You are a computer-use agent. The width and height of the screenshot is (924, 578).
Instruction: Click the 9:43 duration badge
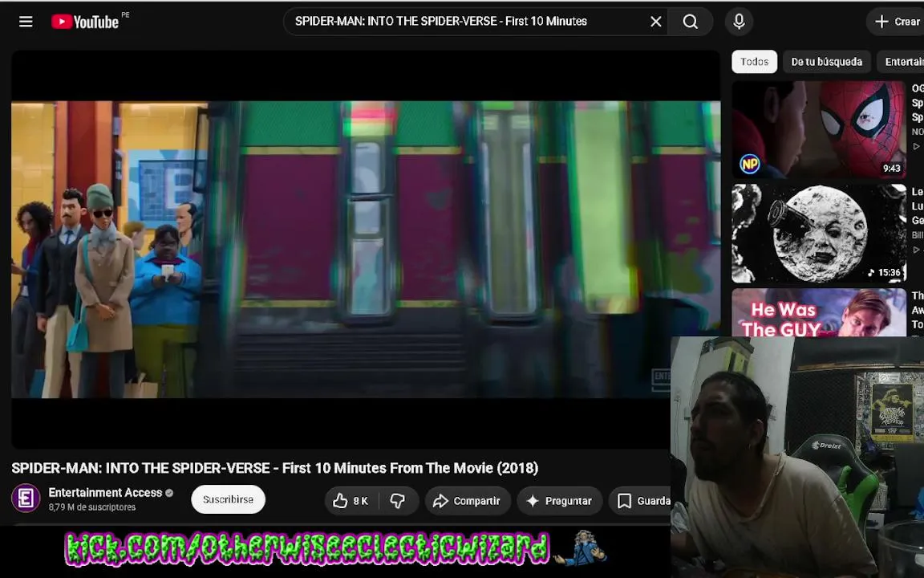(891, 168)
